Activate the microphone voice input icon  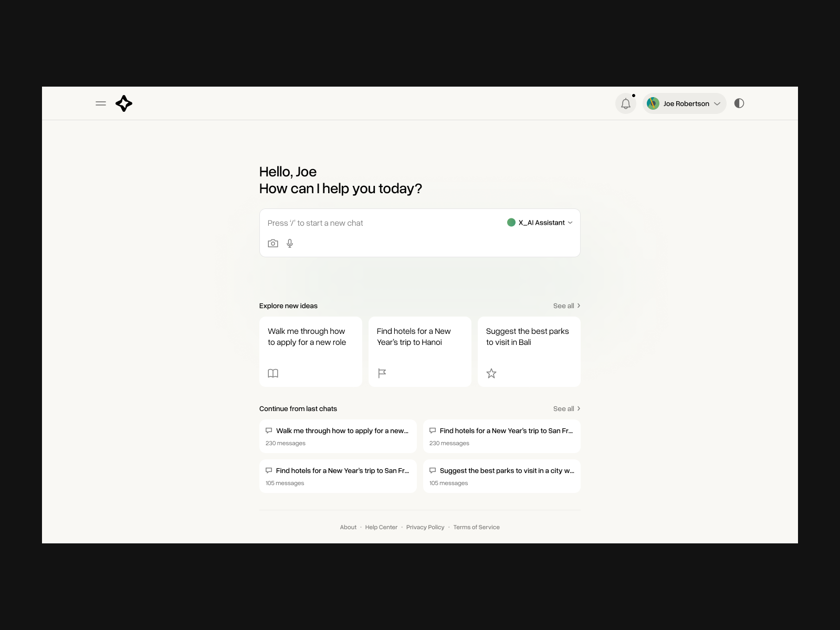pyautogui.click(x=289, y=243)
